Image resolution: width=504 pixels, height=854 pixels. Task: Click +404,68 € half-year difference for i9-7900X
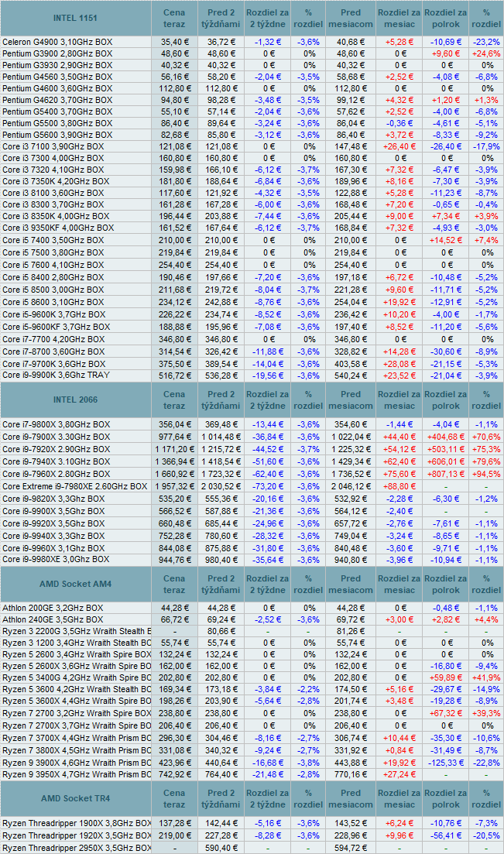pos(446,437)
